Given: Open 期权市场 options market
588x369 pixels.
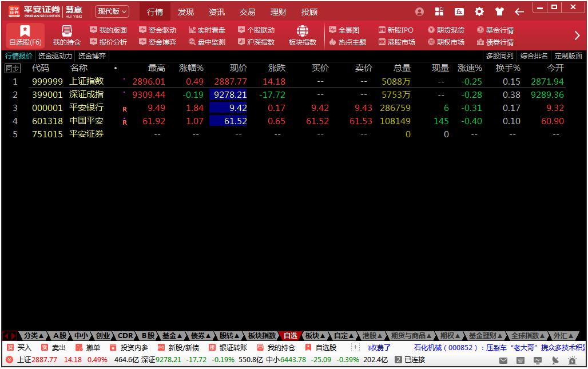Looking at the screenshot, I should (x=446, y=42).
